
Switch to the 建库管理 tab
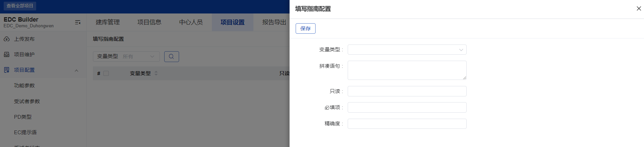(x=108, y=22)
